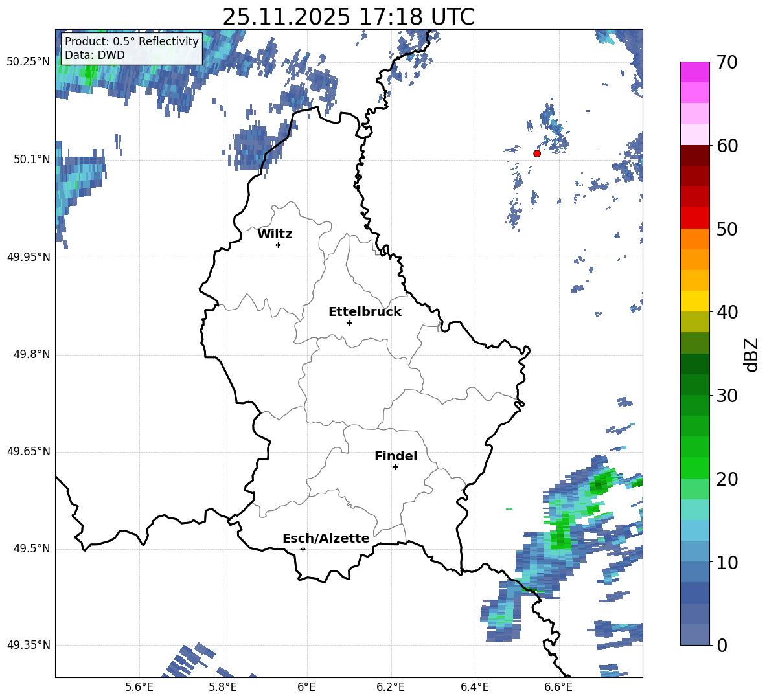Click the colorbar tick label 20
The height and width of the screenshot is (700, 767).
coord(727,479)
